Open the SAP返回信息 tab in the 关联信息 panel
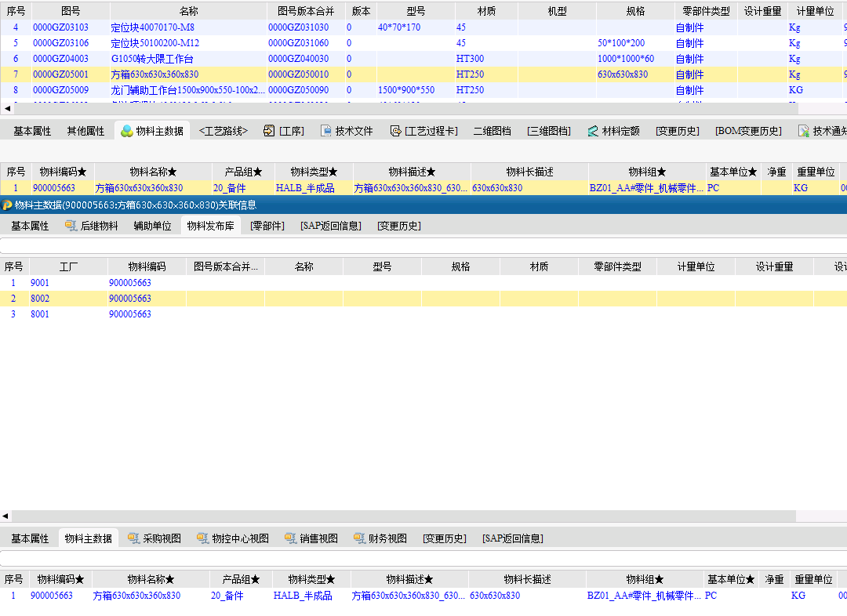This screenshot has height=616, width=847. click(x=330, y=226)
